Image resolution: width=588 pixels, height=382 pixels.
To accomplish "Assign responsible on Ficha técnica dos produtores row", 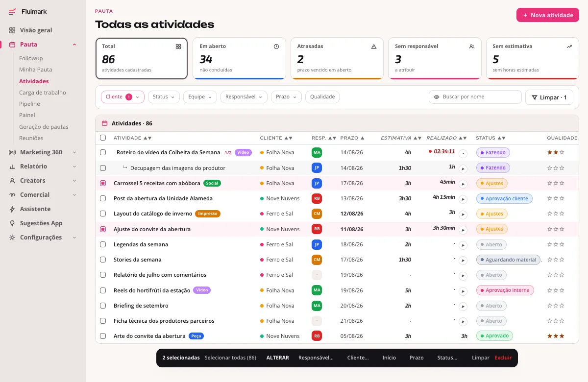I will pos(317,321).
